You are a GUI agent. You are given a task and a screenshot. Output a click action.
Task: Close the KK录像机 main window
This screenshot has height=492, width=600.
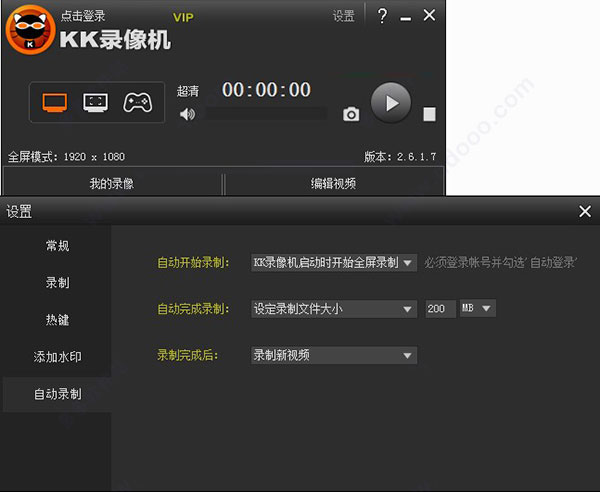click(x=429, y=15)
